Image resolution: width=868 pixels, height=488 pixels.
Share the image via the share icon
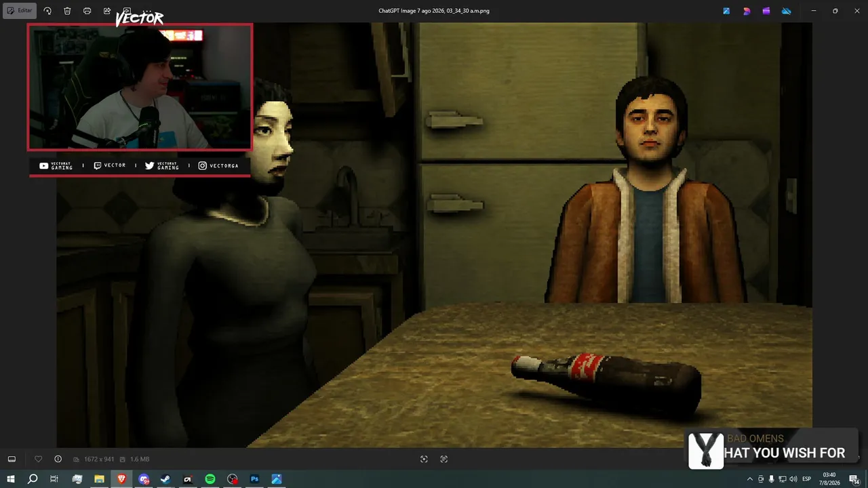pyautogui.click(x=107, y=11)
